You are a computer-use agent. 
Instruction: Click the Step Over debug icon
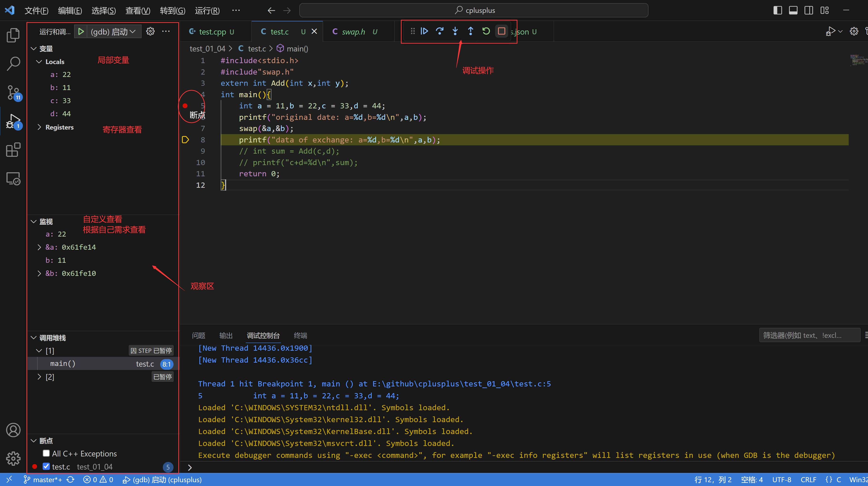point(439,31)
